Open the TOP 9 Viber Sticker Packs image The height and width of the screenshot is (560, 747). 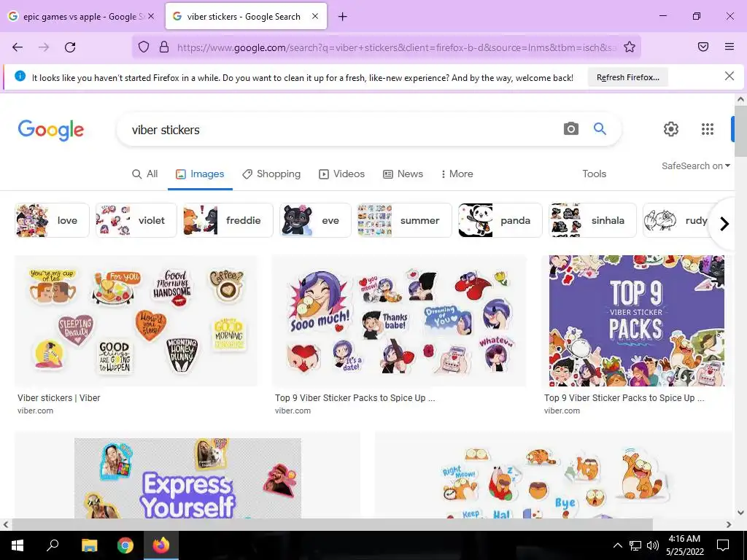tap(636, 321)
